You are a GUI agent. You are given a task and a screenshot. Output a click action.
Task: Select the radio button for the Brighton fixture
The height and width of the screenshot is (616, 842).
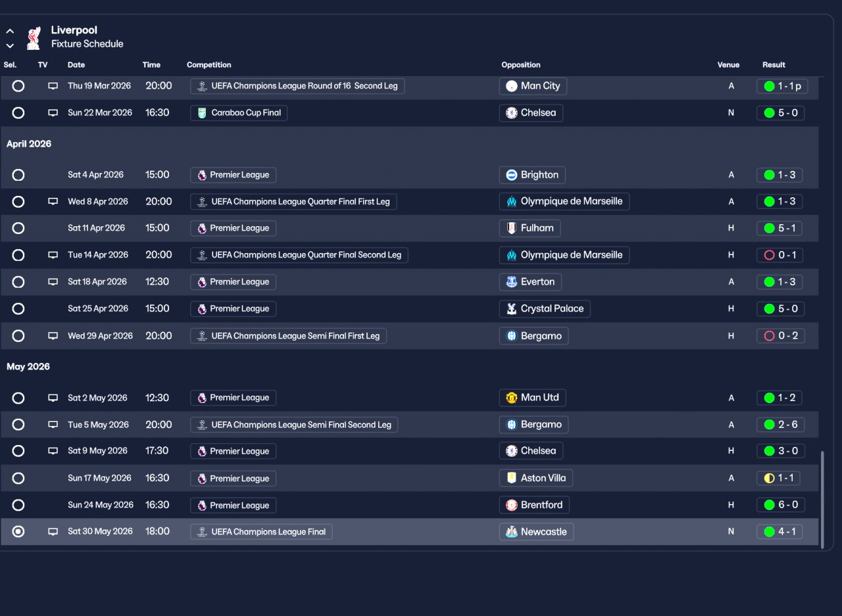(18, 175)
